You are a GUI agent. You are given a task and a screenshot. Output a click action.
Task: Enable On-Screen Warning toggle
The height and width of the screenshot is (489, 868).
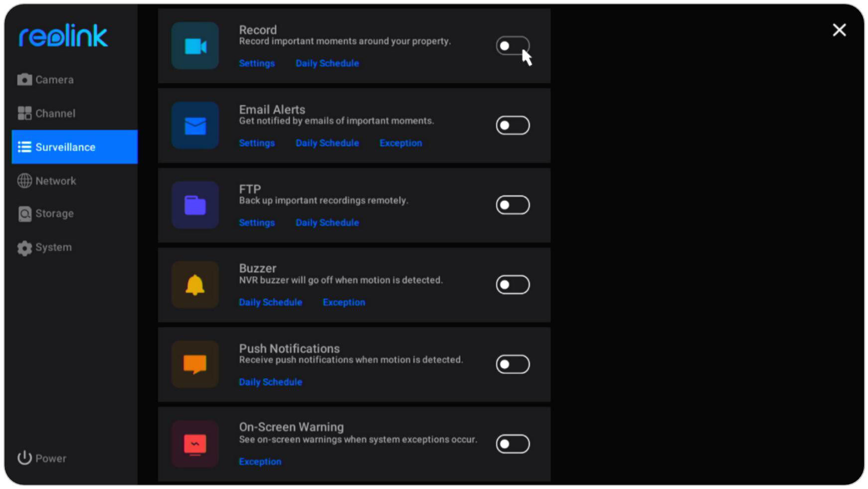tap(512, 444)
